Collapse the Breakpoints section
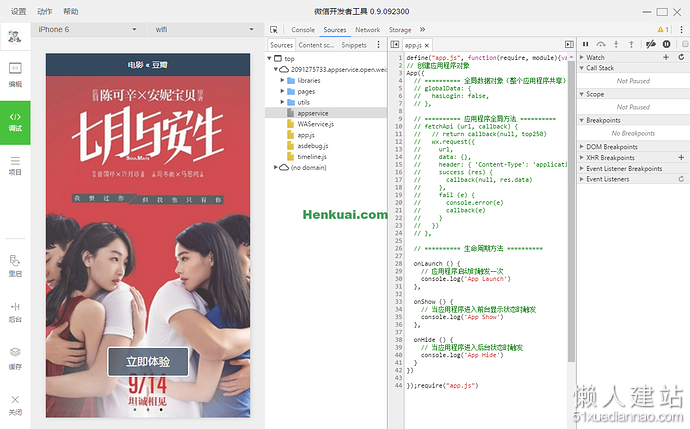 coord(581,120)
